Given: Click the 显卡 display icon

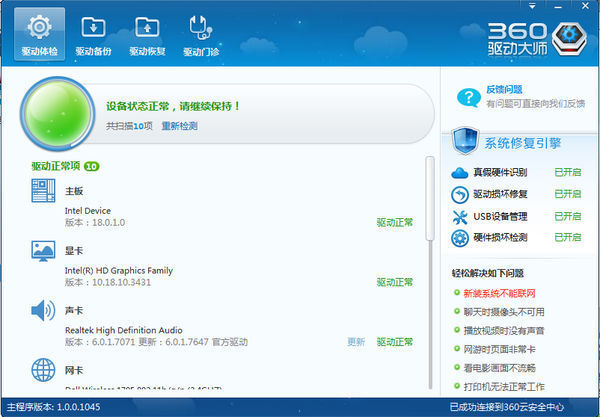Looking at the screenshot, I should (43, 251).
